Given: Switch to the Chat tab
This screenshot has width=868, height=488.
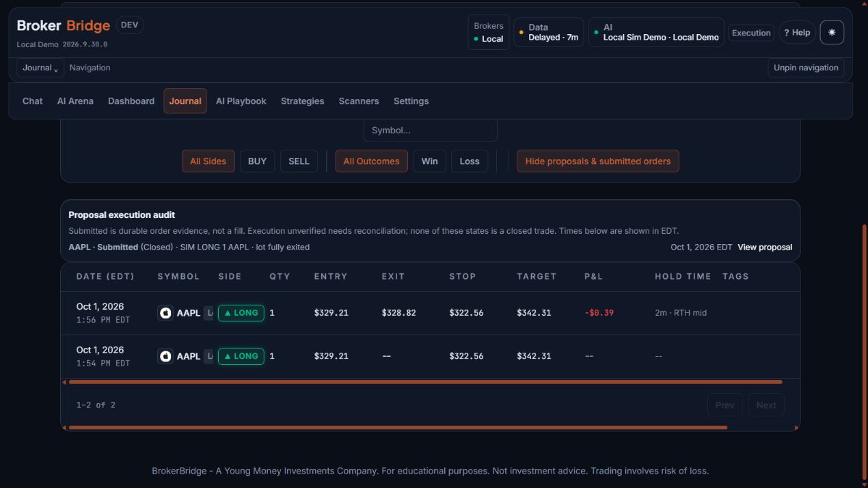Looking at the screenshot, I should 32,101.
